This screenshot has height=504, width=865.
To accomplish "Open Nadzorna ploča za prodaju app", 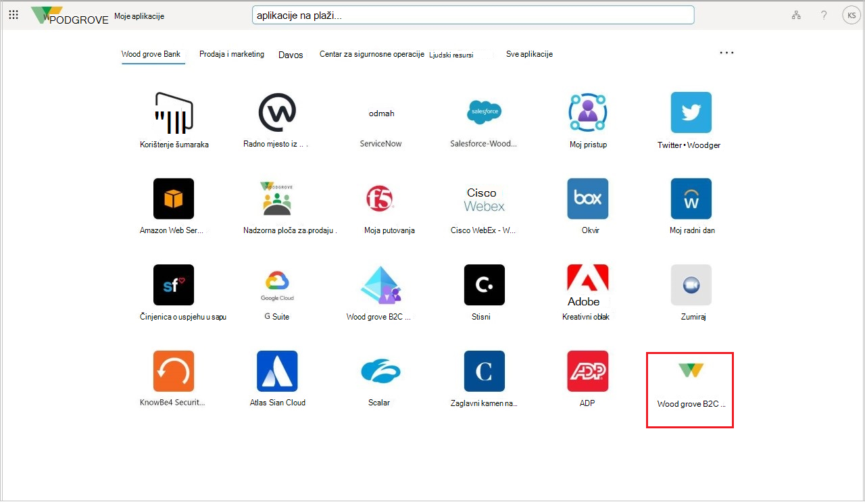I will point(276,199).
